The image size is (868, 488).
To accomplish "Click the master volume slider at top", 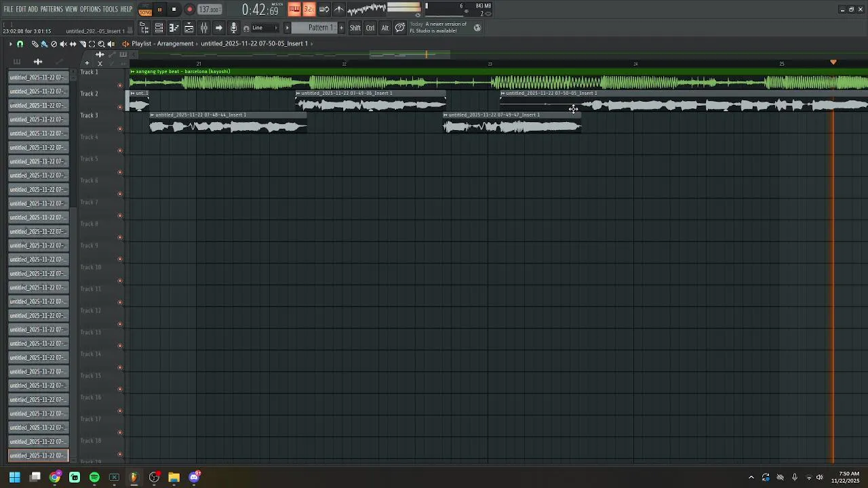I will (403, 7).
